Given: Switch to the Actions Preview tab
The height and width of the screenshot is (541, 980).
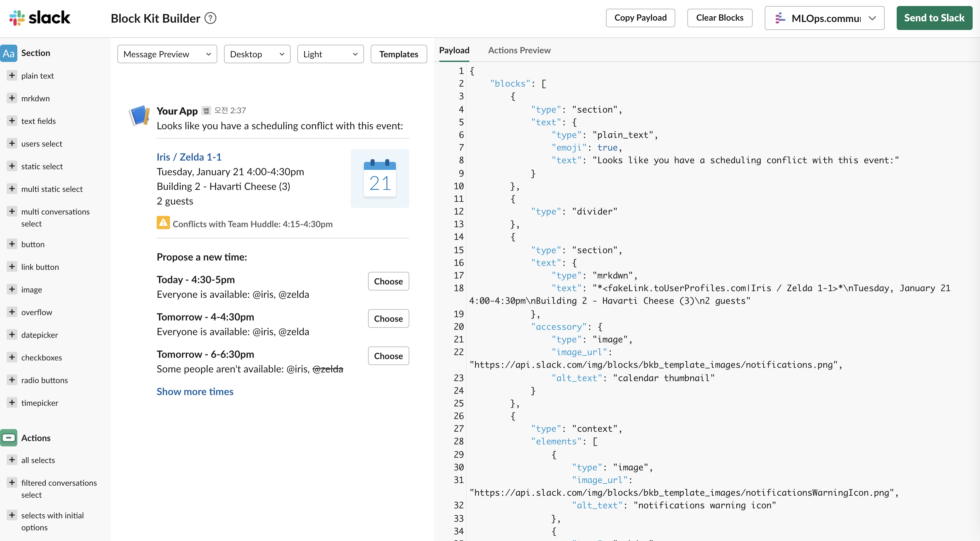Looking at the screenshot, I should (519, 50).
